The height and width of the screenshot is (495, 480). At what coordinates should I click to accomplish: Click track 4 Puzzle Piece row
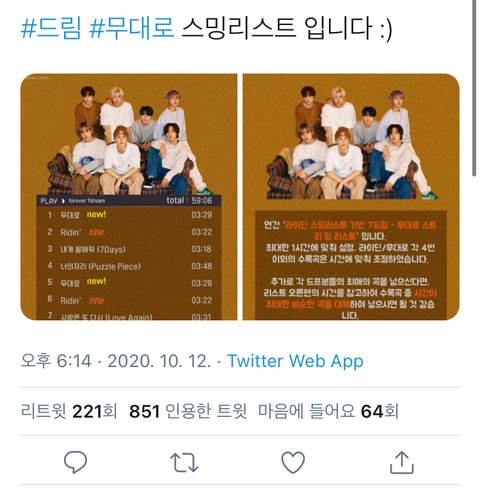[129, 266]
